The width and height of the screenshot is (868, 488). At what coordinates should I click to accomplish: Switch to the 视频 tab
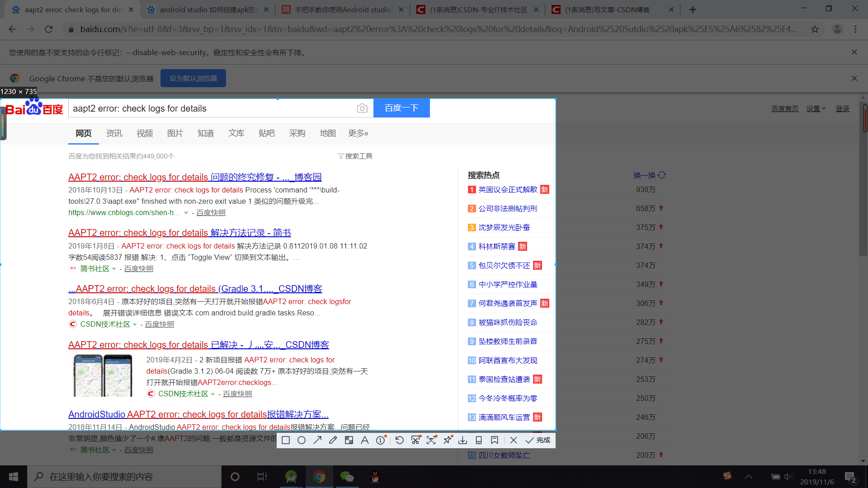point(145,133)
